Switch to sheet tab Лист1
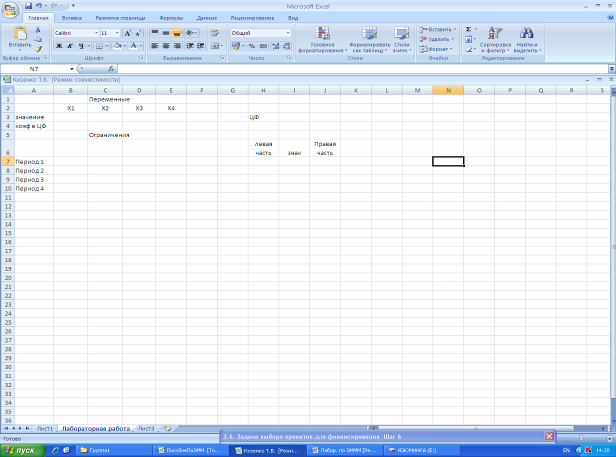The height and width of the screenshot is (457, 616). coord(44,428)
